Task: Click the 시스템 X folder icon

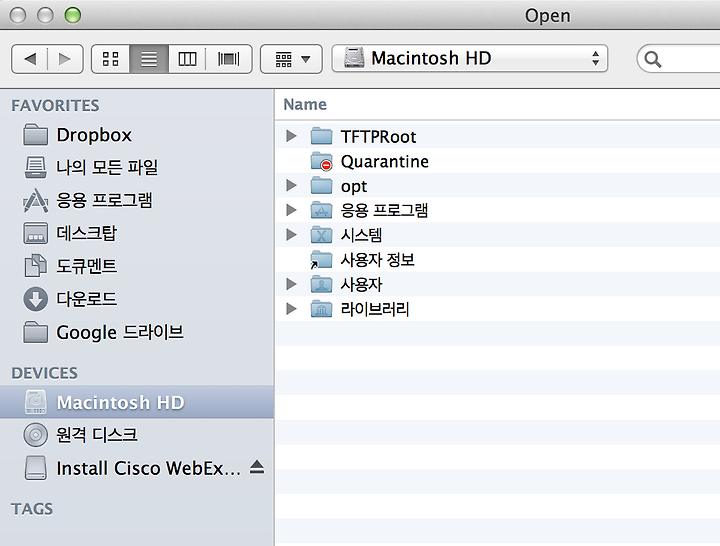Action: (x=321, y=235)
